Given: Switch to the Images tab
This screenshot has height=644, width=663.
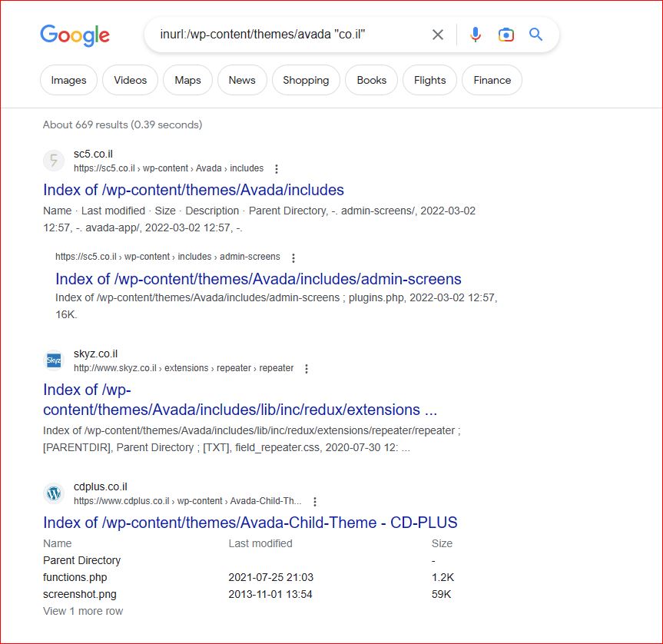Looking at the screenshot, I should pyautogui.click(x=68, y=80).
